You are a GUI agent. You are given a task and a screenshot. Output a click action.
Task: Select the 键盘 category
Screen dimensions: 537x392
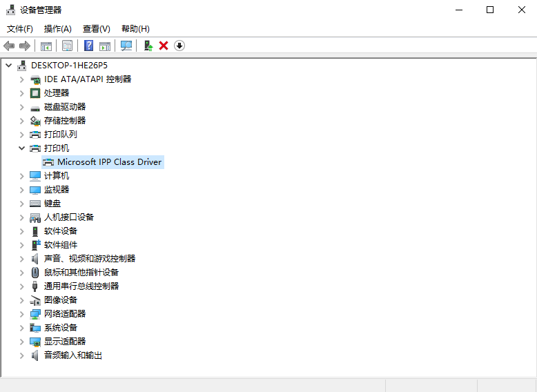tap(52, 203)
